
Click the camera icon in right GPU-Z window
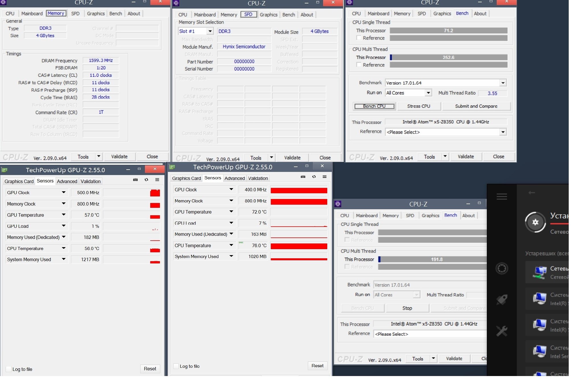[x=303, y=177]
